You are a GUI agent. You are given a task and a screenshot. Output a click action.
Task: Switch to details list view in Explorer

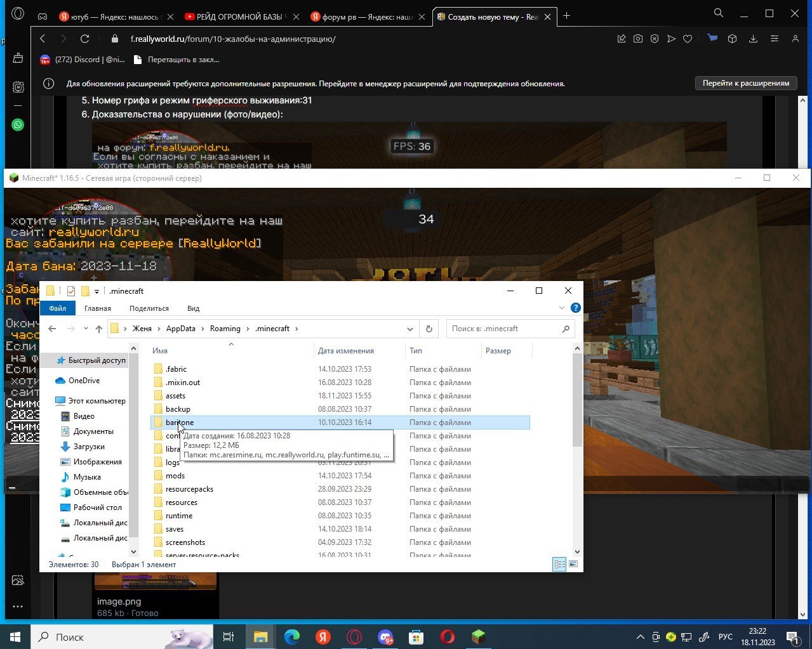click(559, 564)
